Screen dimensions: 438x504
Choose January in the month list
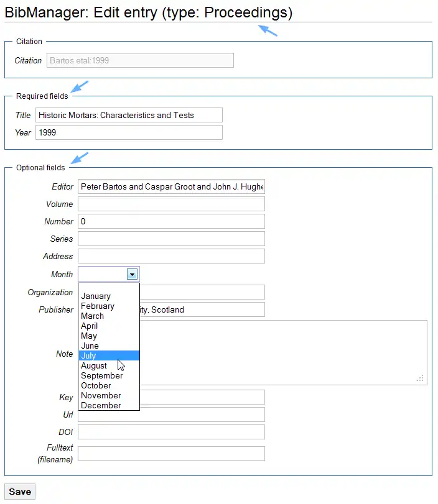click(x=109, y=296)
